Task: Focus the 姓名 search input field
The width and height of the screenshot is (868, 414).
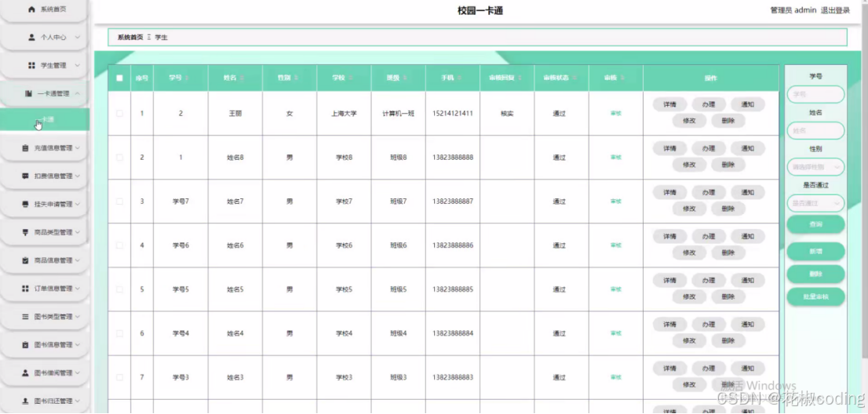Action: point(815,130)
